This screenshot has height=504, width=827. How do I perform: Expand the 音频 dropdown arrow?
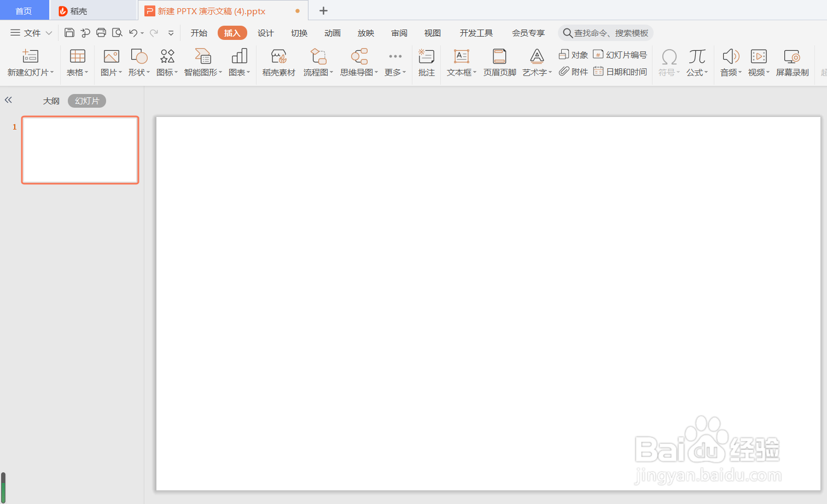click(740, 72)
